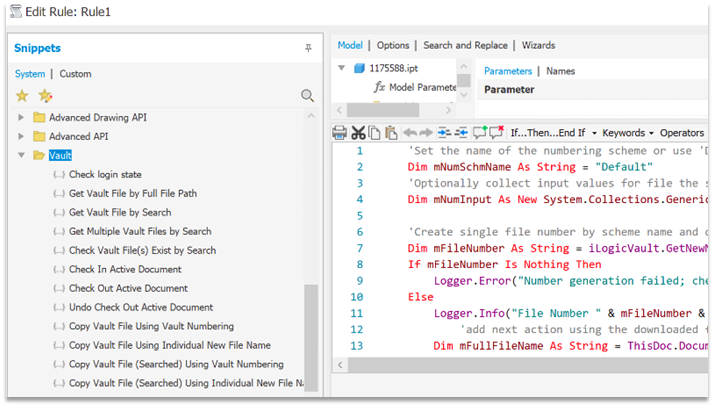Click the Parameter column header
The height and width of the screenshot is (407, 714).
point(509,90)
